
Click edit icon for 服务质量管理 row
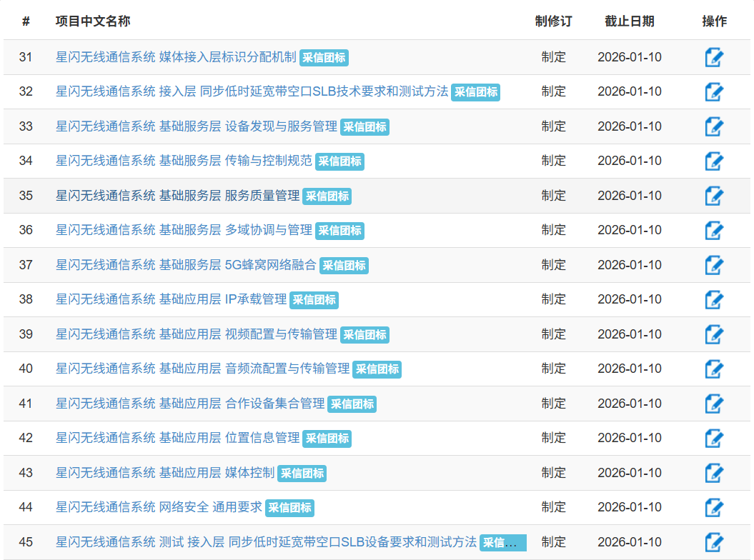click(x=714, y=196)
